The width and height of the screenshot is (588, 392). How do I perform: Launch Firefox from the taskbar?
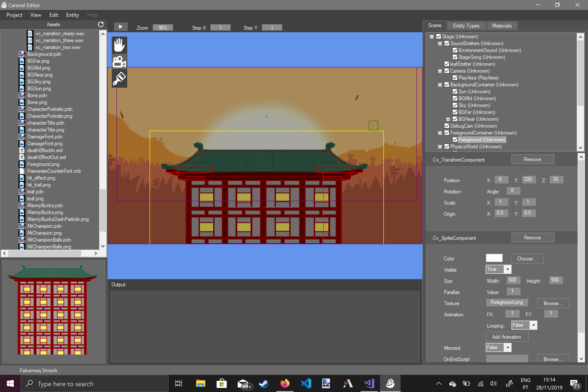[285, 383]
